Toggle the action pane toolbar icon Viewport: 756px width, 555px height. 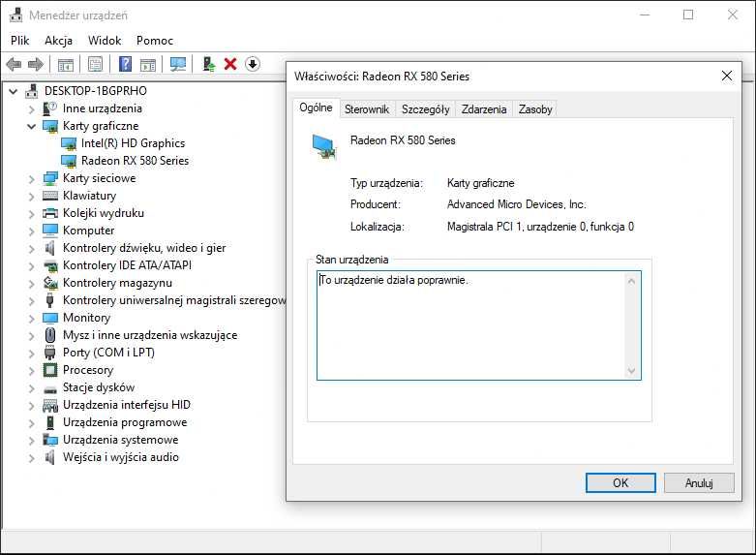tap(148, 64)
